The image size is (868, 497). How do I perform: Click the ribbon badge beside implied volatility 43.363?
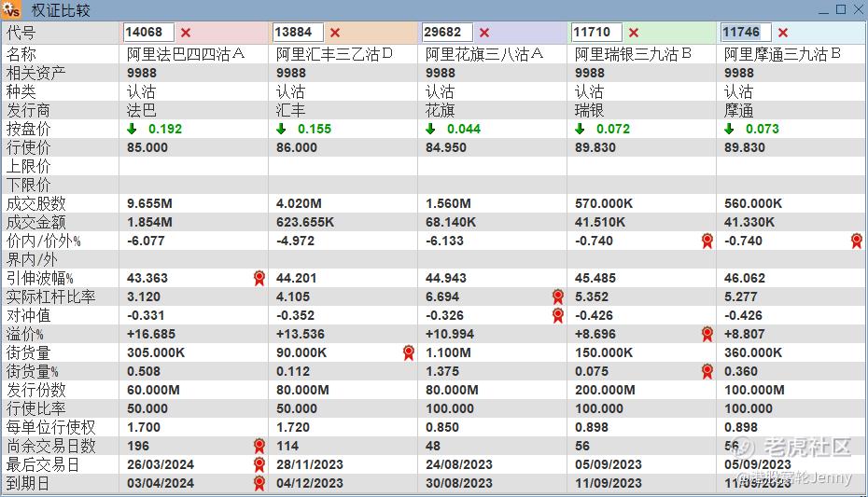[x=259, y=278]
